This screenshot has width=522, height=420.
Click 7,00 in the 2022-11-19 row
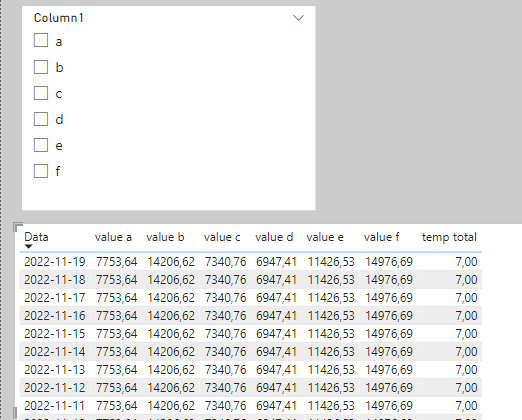coord(466,262)
